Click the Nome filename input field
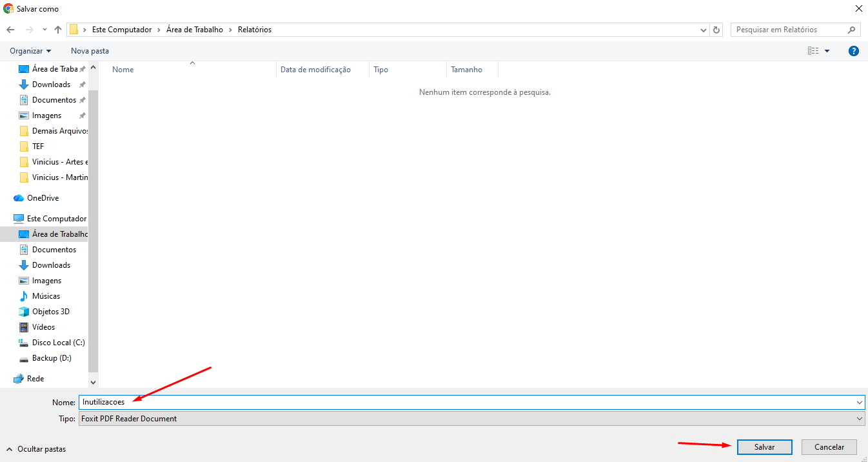The width and height of the screenshot is (868, 462). 464,402
